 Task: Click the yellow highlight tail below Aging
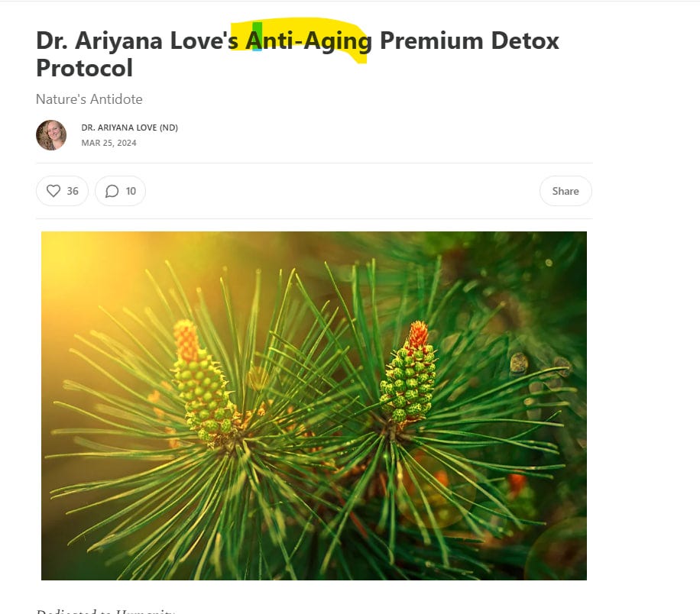[361, 58]
